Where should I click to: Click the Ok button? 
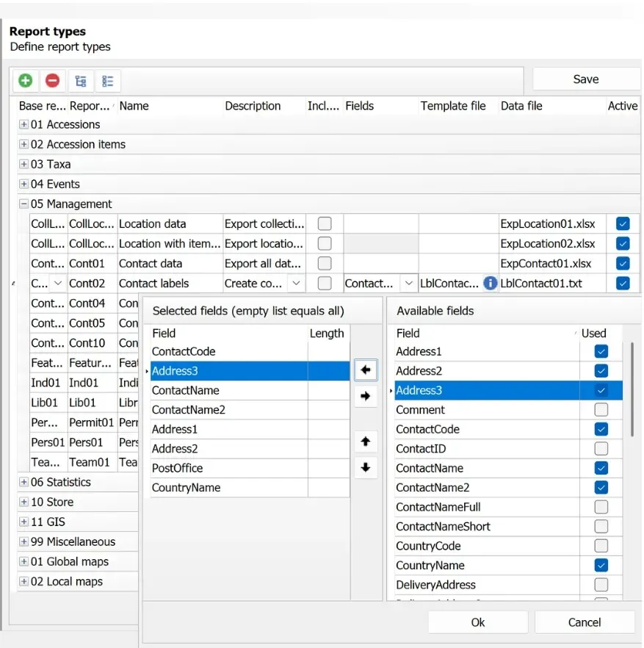(478, 622)
